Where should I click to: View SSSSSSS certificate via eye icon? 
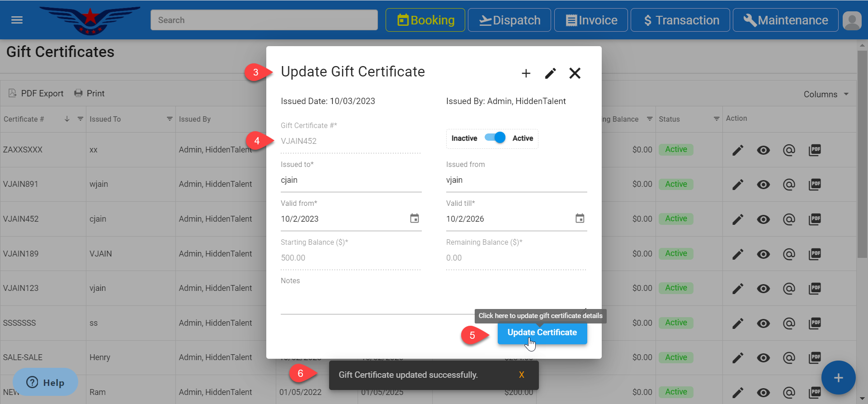click(763, 323)
